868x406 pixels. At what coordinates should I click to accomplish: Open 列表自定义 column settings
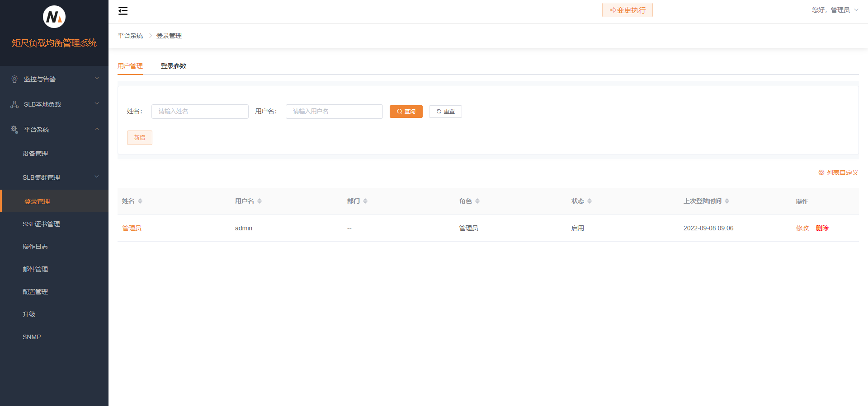tap(838, 173)
